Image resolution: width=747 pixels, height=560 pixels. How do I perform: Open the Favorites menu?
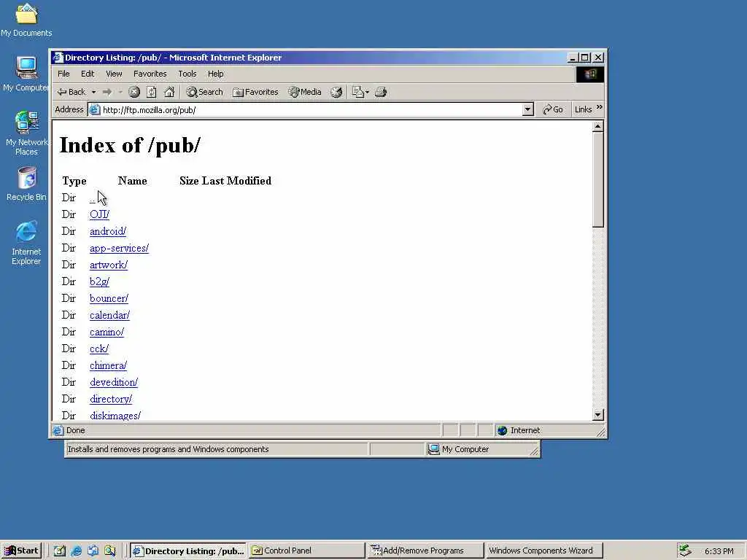click(150, 74)
